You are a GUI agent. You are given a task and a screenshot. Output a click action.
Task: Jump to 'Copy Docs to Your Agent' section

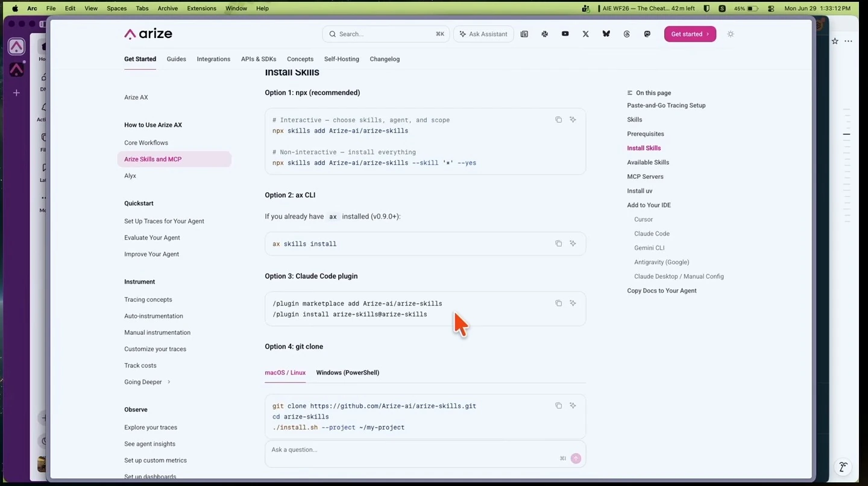click(662, 291)
